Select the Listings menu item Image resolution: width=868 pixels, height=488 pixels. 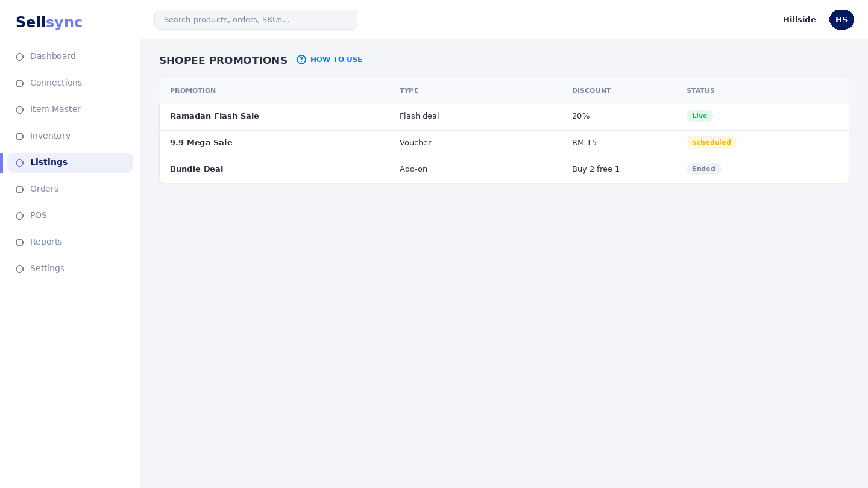pos(70,163)
